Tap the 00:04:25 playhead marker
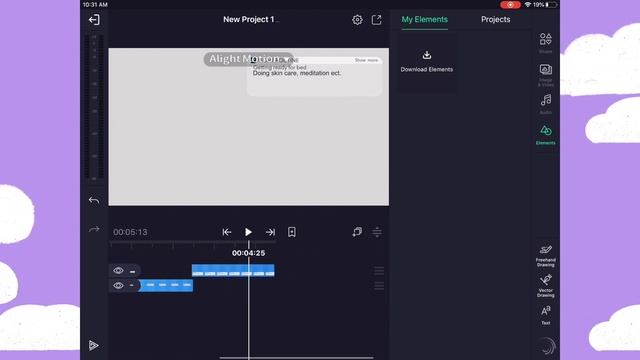 (x=249, y=253)
